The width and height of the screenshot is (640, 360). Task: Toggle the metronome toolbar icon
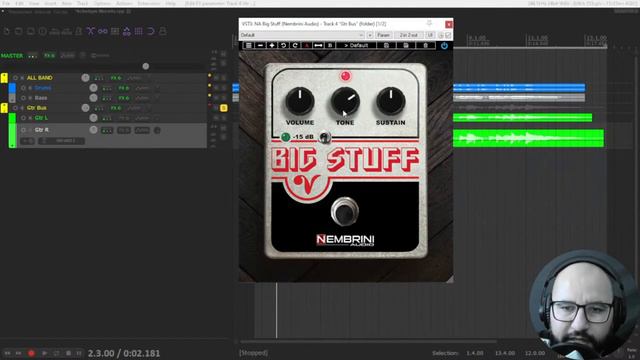[79, 31]
